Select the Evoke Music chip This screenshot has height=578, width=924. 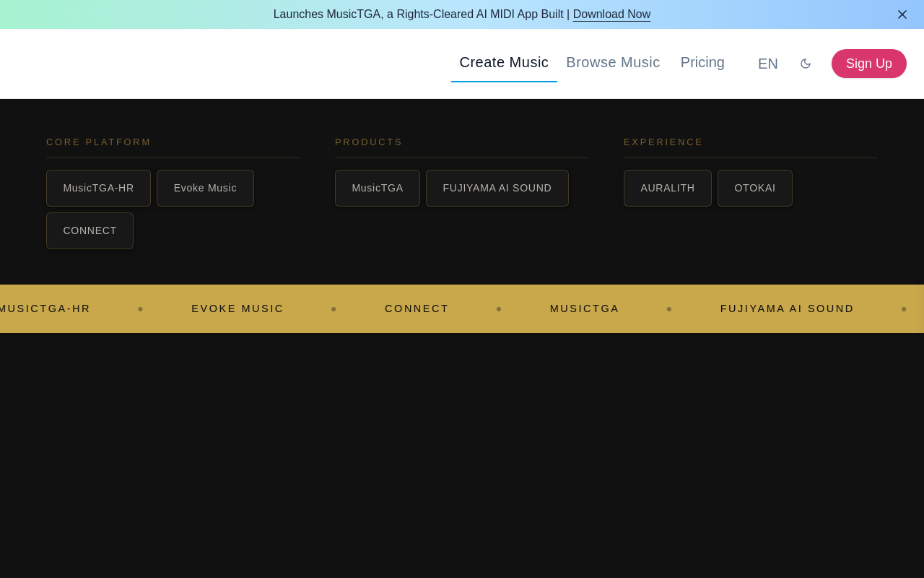(x=205, y=188)
